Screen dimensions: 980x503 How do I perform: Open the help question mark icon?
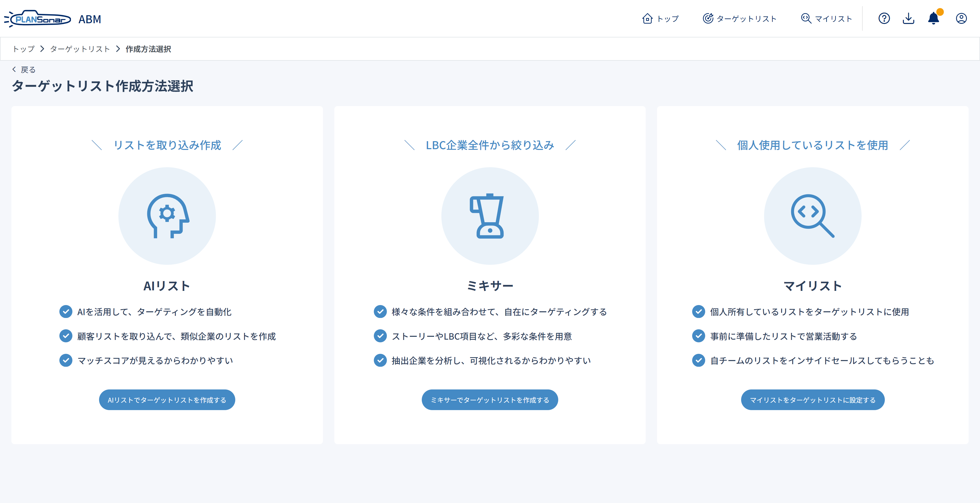pyautogui.click(x=884, y=18)
